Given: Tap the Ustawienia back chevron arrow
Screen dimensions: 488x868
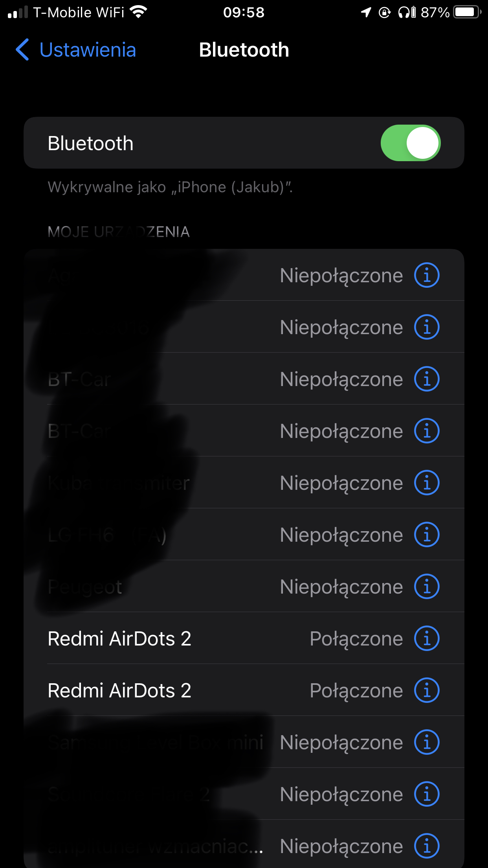Looking at the screenshot, I should [22, 50].
